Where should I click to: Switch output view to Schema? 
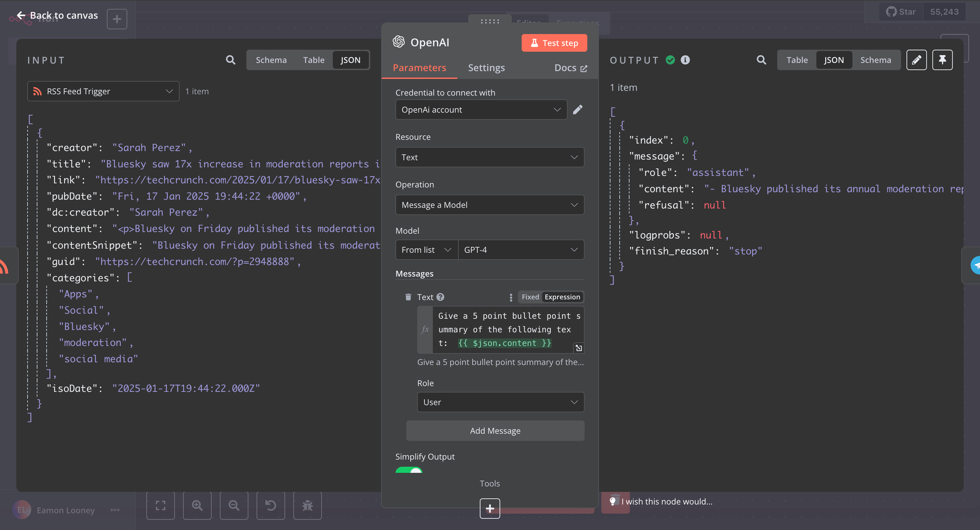876,60
